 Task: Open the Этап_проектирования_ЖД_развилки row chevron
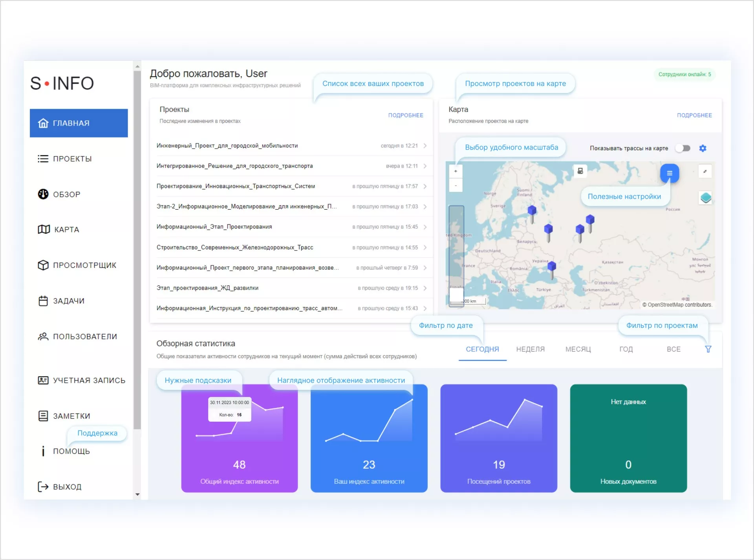pyautogui.click(x=425, y=288)
